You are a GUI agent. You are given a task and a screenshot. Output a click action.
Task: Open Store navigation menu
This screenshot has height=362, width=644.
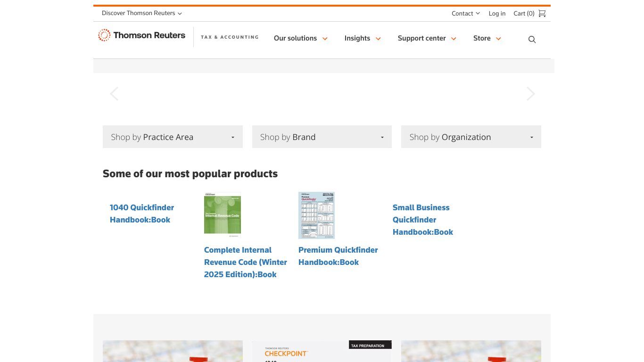coord(487,38)
